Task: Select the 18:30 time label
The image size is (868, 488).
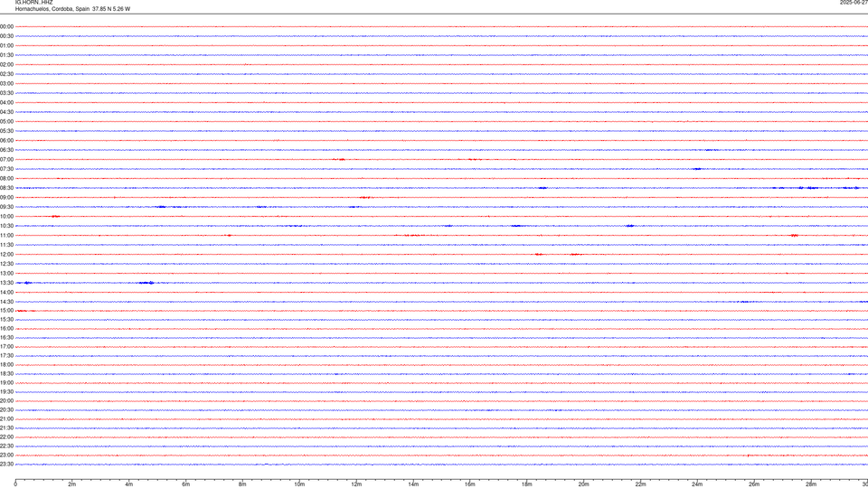Action: [x=6, y=373]
